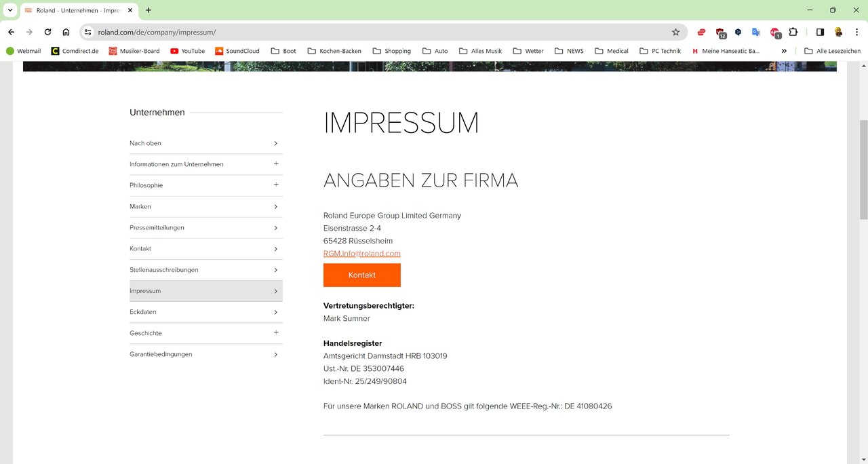This screenshot has width=868, height=464.
Task: Expand Informationen zum Unternehmen plus icon
Action: point(276,163)
